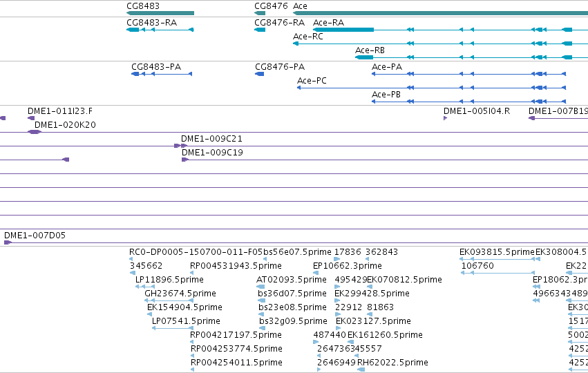Click the Ace-RB transcript exon block
This screenshot has height=373, width=588.
click(x=364, y=57)
